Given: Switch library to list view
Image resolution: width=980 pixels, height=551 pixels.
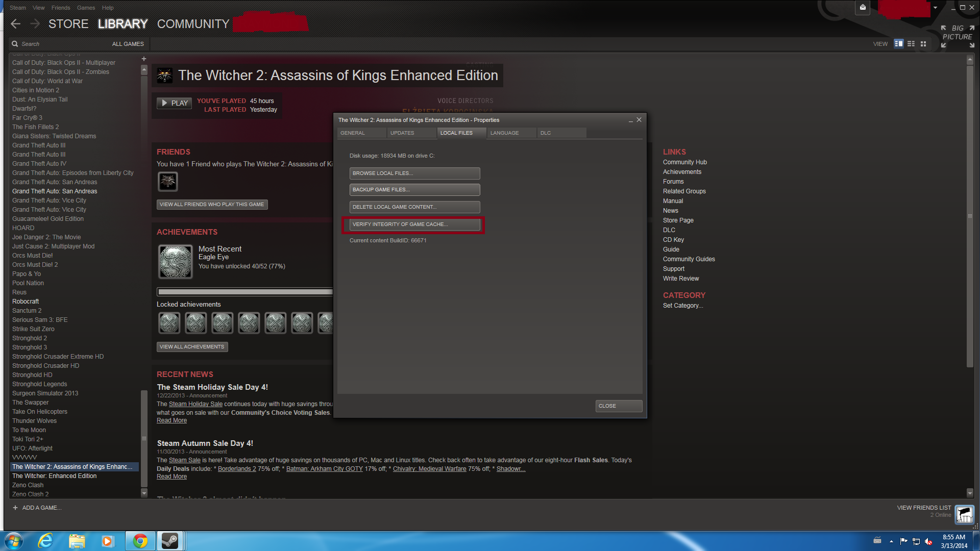Looking at the screenshot, I should click(x=911, y=44).
